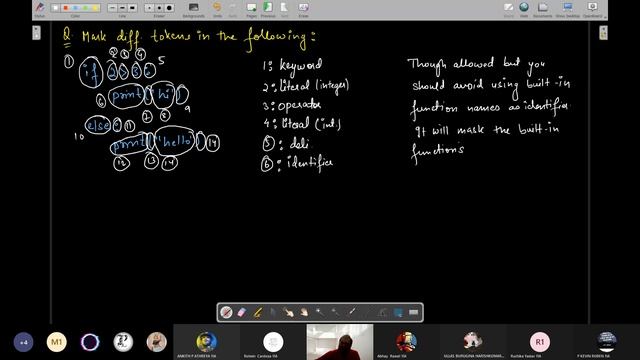640x360 pixels.
Task: Select the M1 participant avatar
Action: 57,342
